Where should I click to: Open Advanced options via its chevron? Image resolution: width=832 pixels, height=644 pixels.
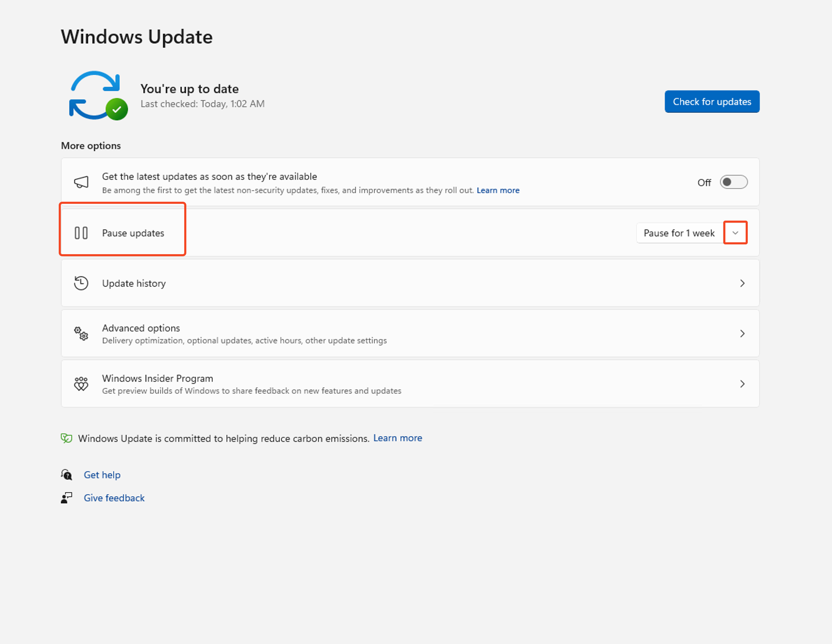(x=742, y=334)
